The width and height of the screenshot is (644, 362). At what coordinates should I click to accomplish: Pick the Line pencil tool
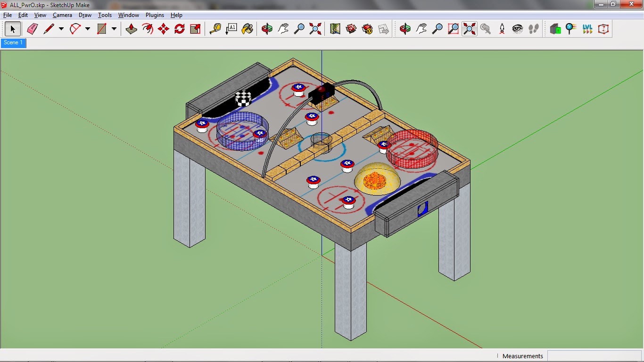(49, 29)
